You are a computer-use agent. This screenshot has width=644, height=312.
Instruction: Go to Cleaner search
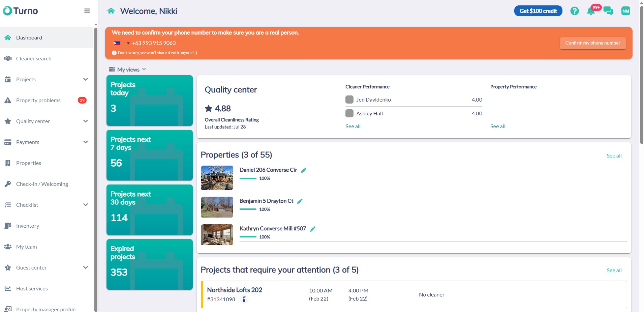[x=34, y=58]
